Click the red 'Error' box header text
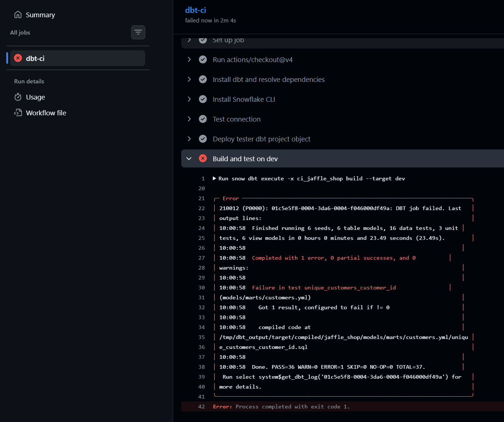 coord(231,198)
